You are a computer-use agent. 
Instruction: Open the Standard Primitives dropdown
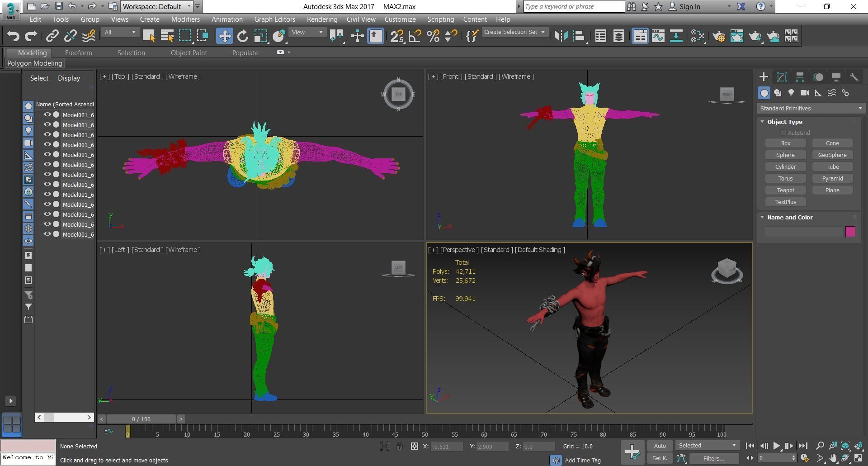(811, 108)
